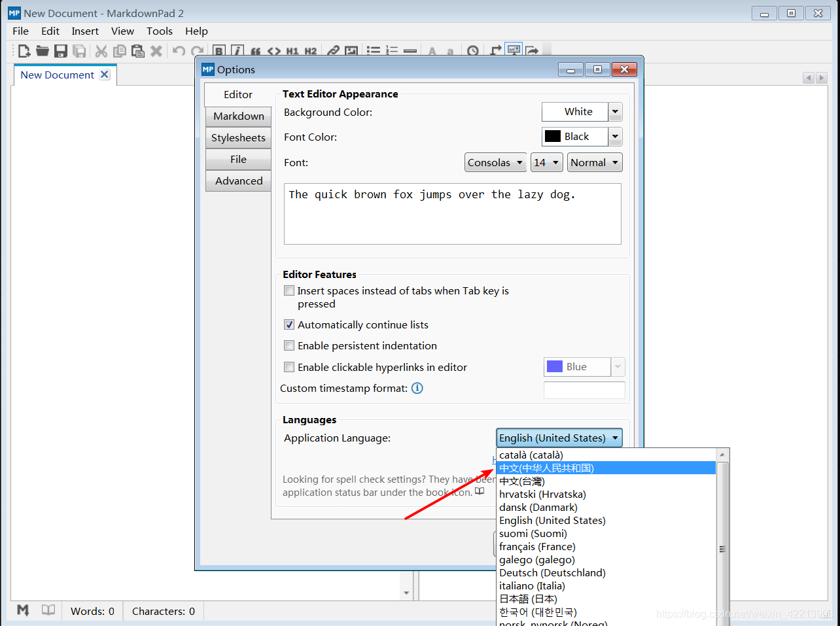
Task: Click the Open file folder icon
Action: [43, 51]
